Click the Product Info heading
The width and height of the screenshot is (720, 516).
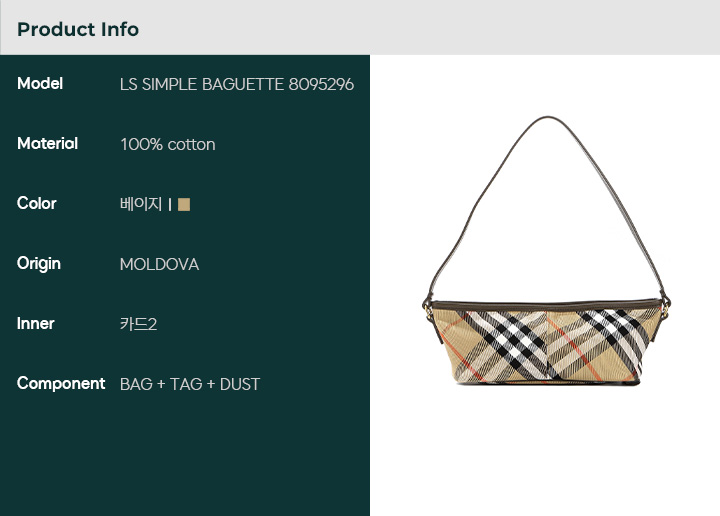(x=78, y=29)
